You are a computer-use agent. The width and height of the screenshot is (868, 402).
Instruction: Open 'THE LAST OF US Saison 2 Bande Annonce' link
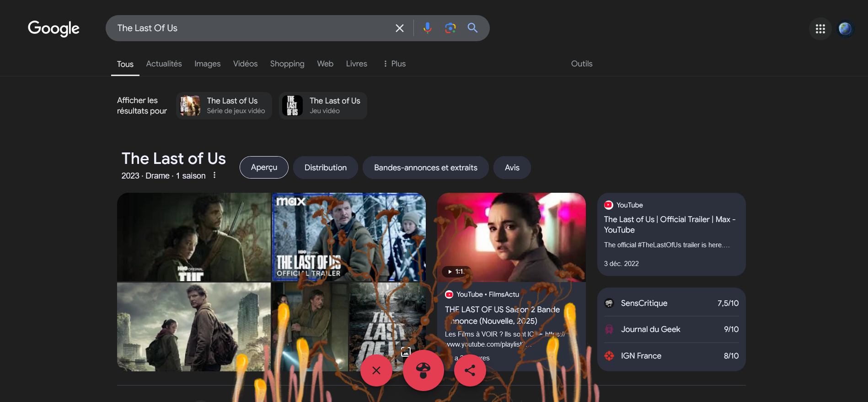(502, 315)
